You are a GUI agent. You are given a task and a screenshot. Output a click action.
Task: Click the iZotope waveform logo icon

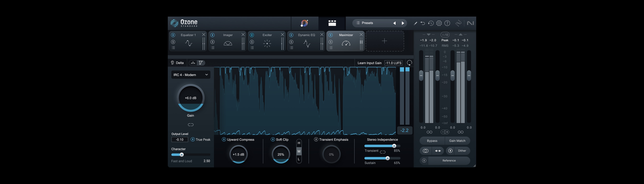(458, 23)
